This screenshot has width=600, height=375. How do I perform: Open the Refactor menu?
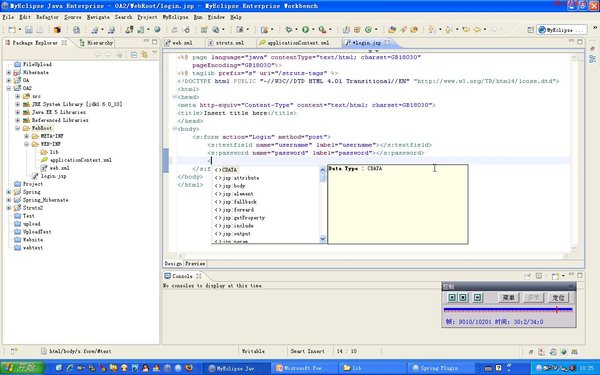coord(47,17)
